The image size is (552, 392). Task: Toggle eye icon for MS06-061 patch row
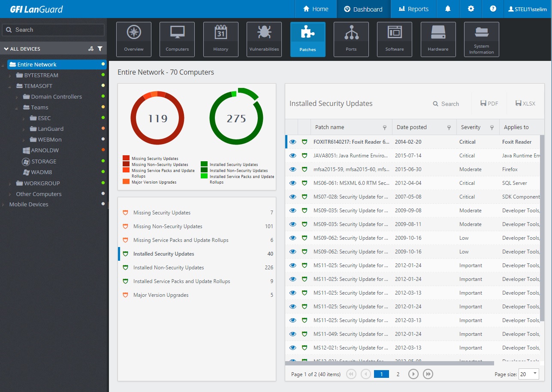pos(293,183)
